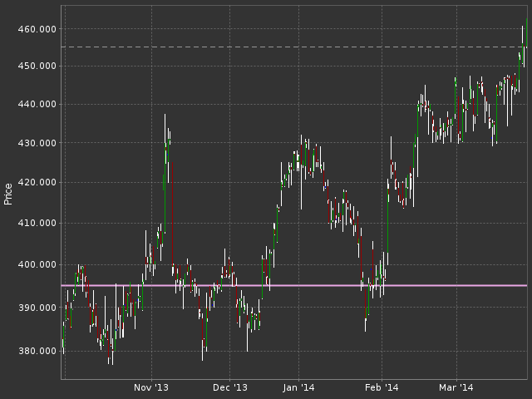Click the 430.000 price axis label

[37, 143]
